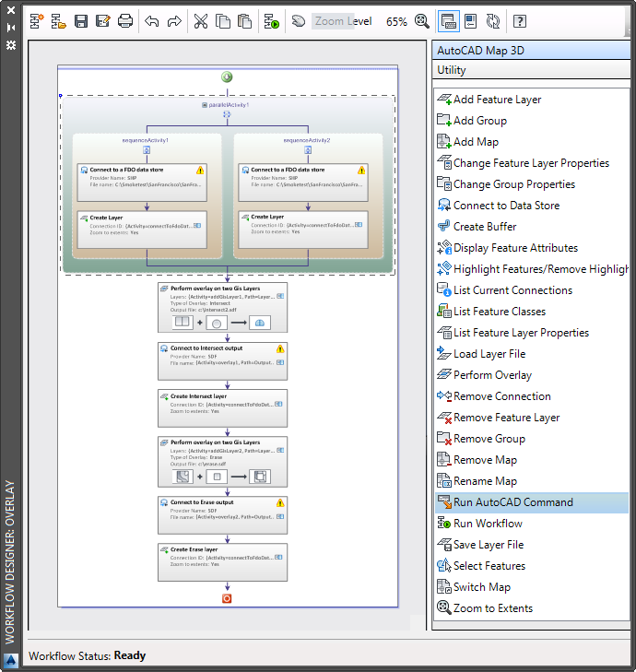This screenshot has width=636, height=672.
Task: Click warning icon on Connect to Erase output
Action: [280, 502]
